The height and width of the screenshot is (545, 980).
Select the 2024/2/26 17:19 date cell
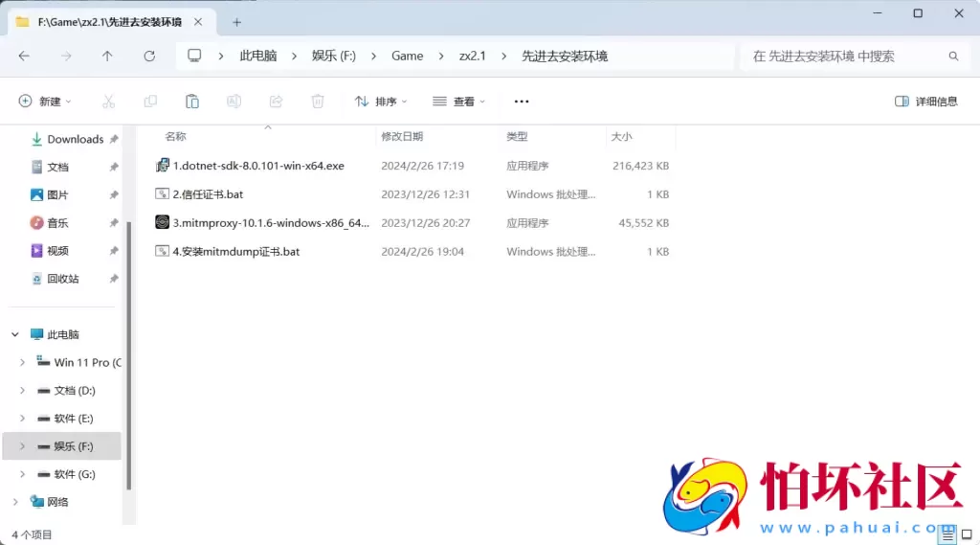pyautogui.click(x=422, y=166)
